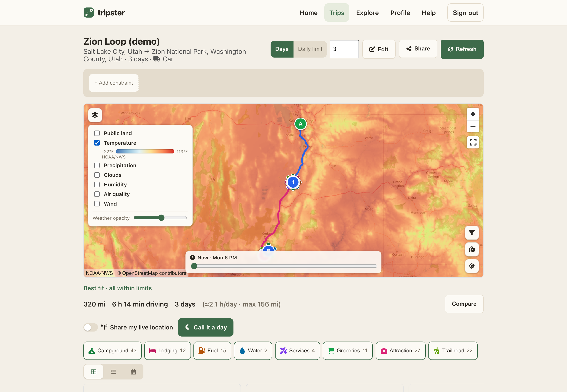Screen dimensions: 567x392
Task: Click the Edit trip button
Action: (x=379, y=49)
